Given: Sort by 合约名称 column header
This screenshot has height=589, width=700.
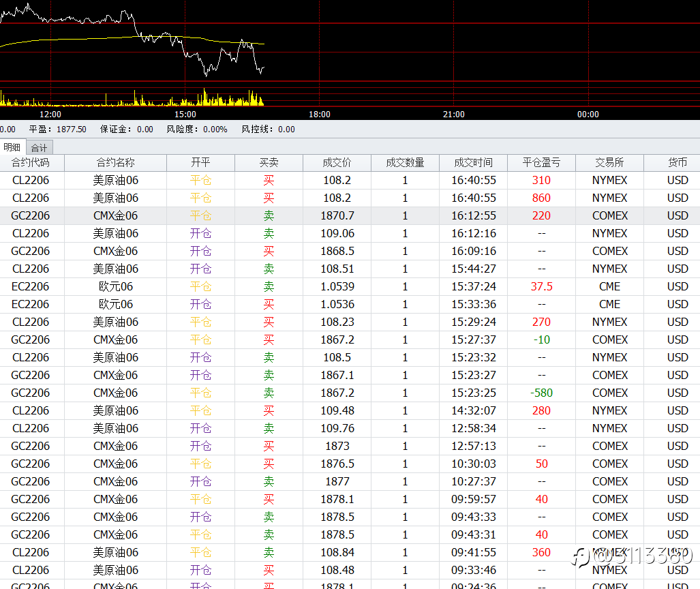Looking at the screenshot, I should coord(115,163).
